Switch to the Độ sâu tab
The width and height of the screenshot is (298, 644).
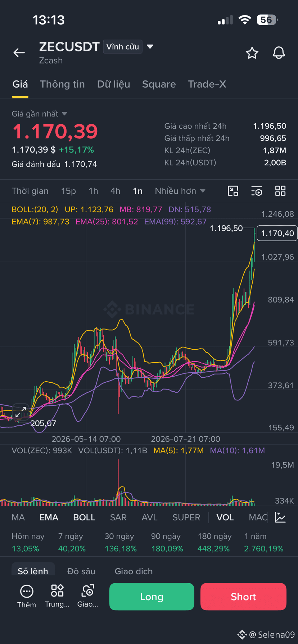pos(81,571)
